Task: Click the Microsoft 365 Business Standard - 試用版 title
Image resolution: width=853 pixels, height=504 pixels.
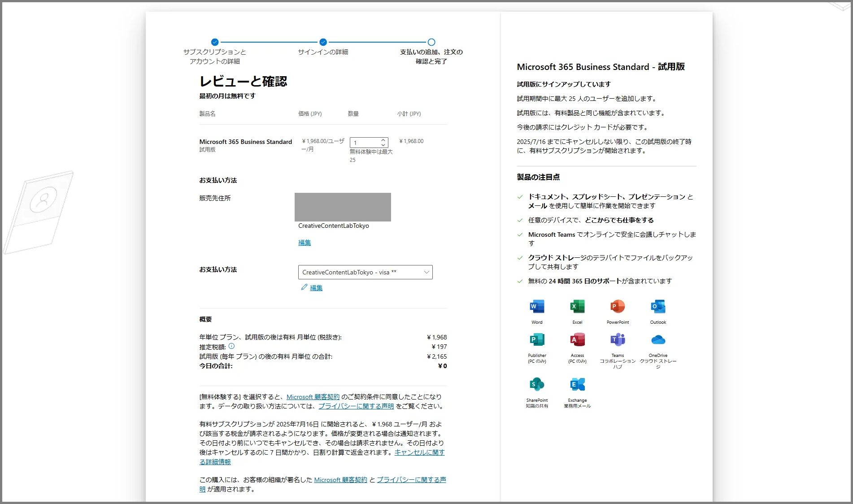Action: click(601, 67)
